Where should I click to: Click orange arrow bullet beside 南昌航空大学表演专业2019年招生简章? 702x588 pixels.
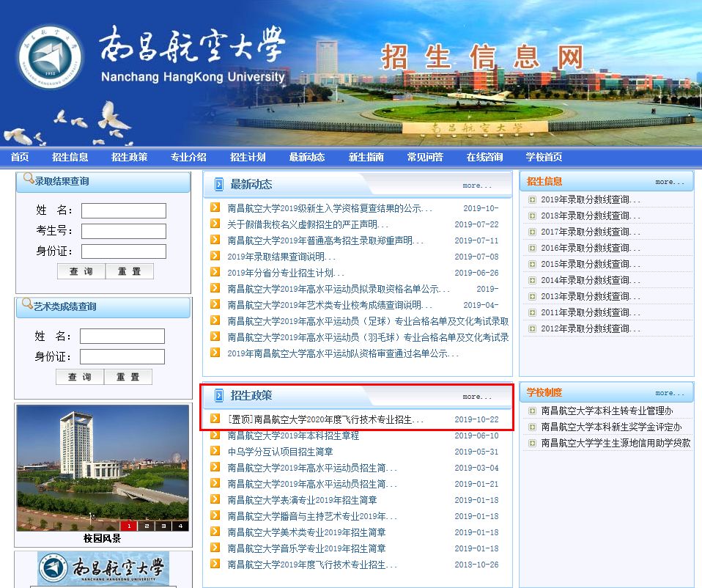point(215,499)
